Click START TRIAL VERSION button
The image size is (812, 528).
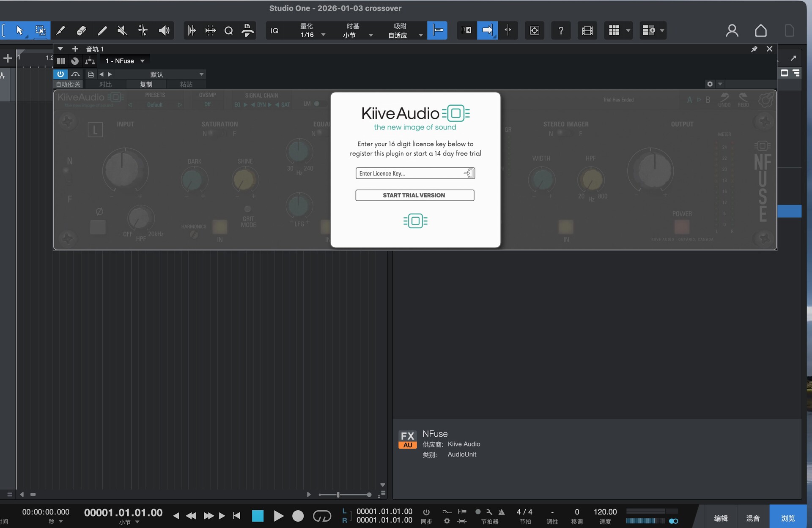pyautogui.click(x=414, y=195)
